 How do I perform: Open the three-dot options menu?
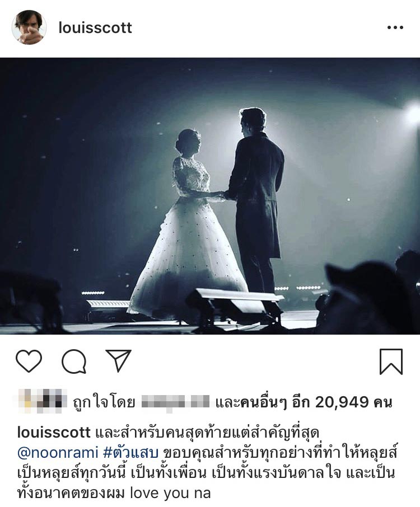coord(395,27)
